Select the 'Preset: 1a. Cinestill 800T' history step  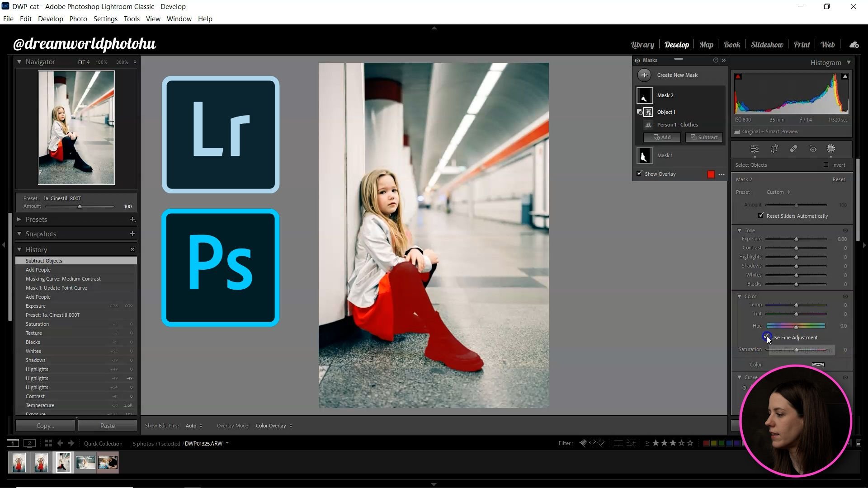(76, 315)
